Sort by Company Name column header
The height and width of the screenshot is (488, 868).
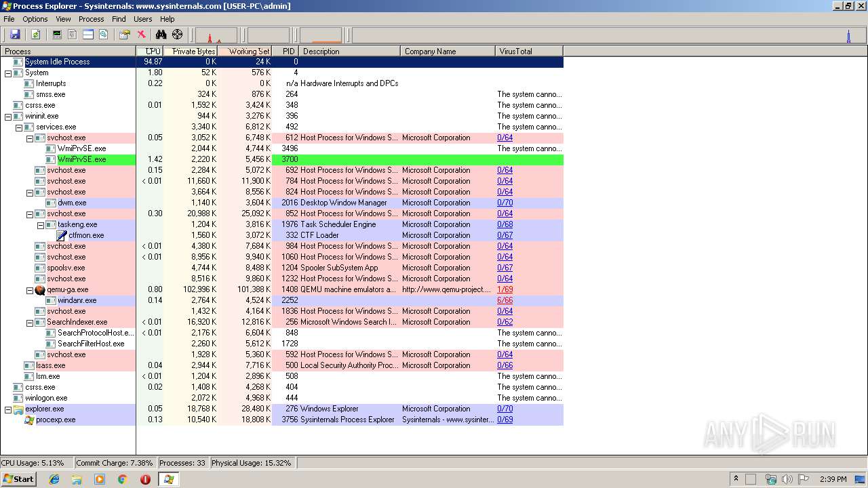coord(448,51)
